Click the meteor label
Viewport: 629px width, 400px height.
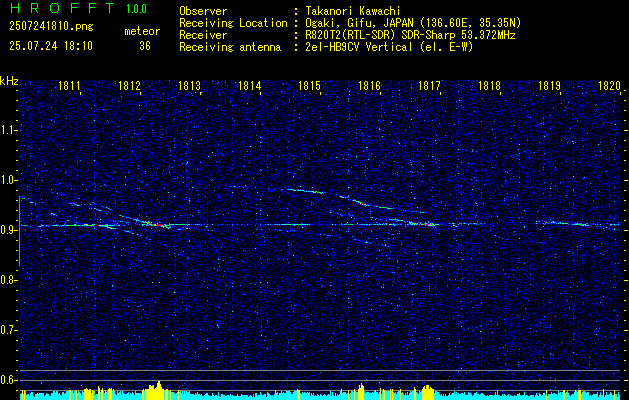click(x=142, y=31)
